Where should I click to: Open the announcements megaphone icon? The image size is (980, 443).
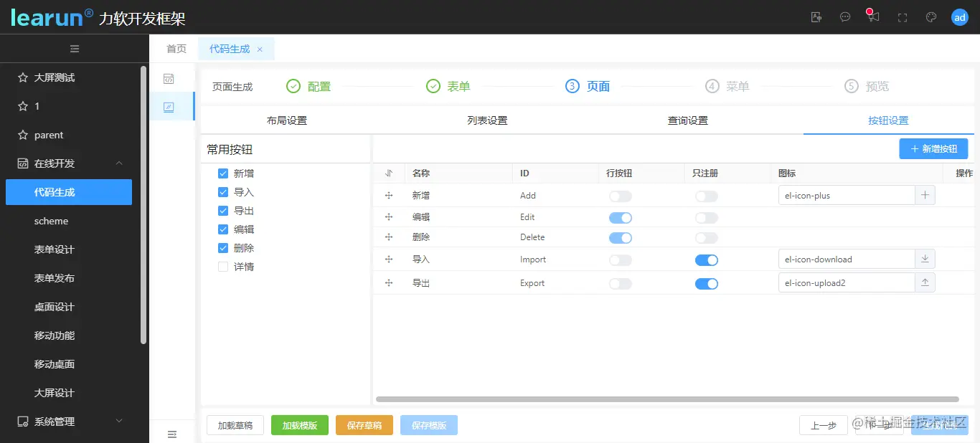click(x=873, y=16)
